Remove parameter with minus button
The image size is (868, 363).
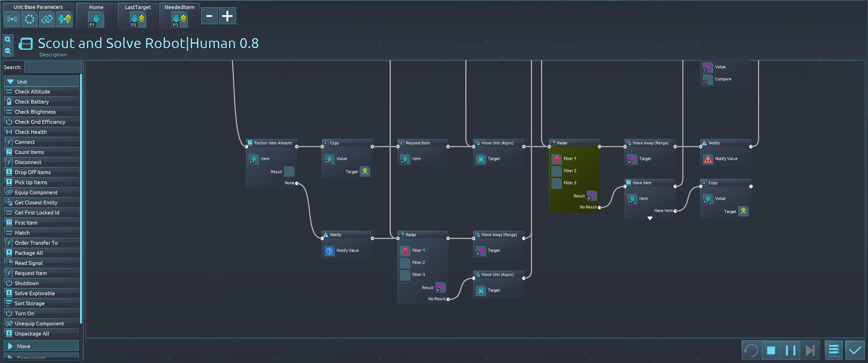coord(209,16)
